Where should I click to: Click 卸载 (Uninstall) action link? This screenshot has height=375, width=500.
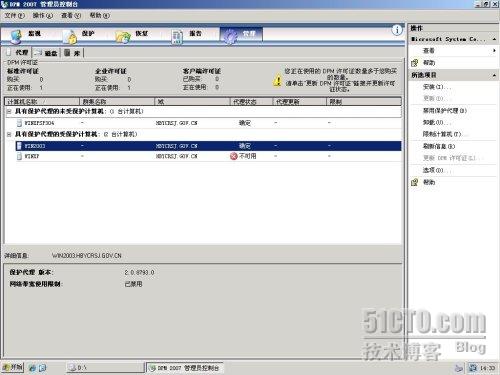pyautogui.click(x=437, y=122)
